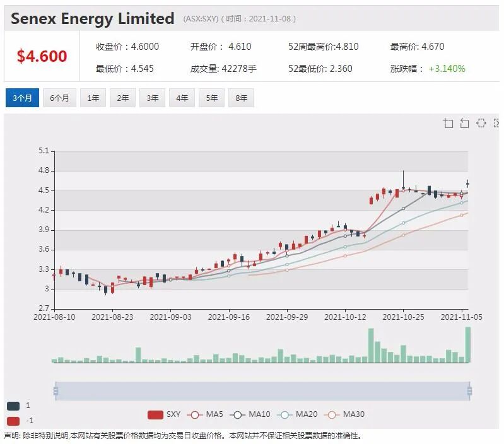Click the 2021-09-03 axis date label
The height and width of the screenshot is (444, 504).
click(170, 317)
